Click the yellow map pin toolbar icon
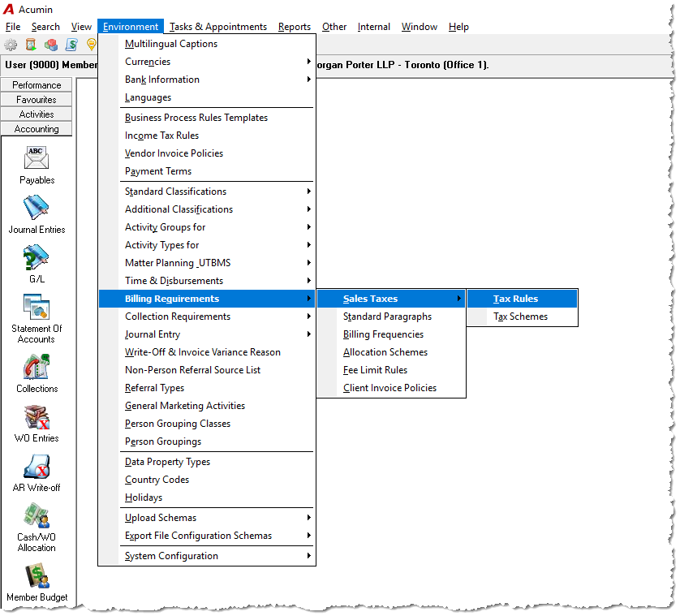The width and height of the screenshot is (680, 616). point(91,45)
